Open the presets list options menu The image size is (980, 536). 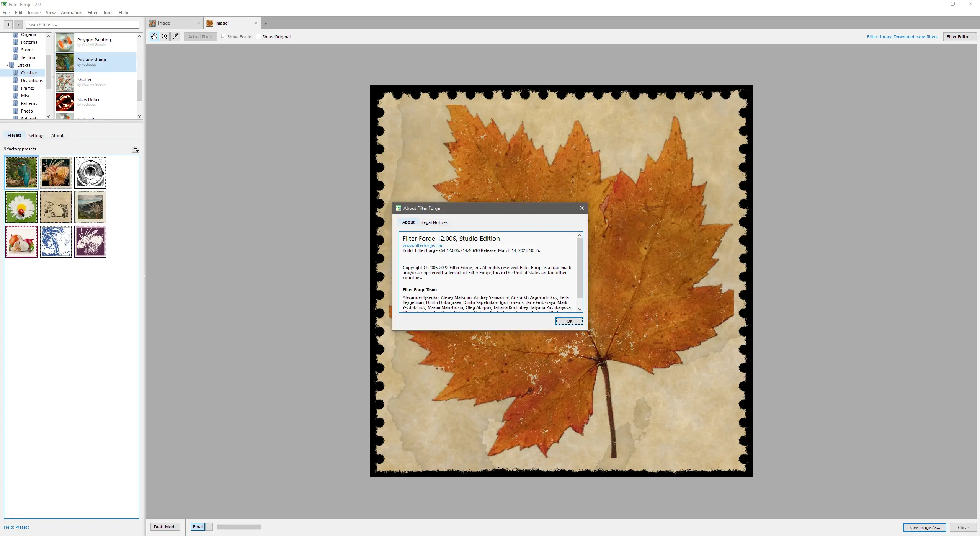pos(136,149)
